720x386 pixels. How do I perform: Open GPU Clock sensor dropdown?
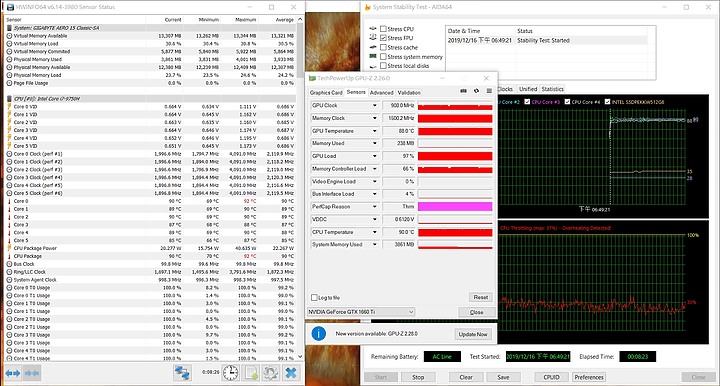tap(375, 106)
